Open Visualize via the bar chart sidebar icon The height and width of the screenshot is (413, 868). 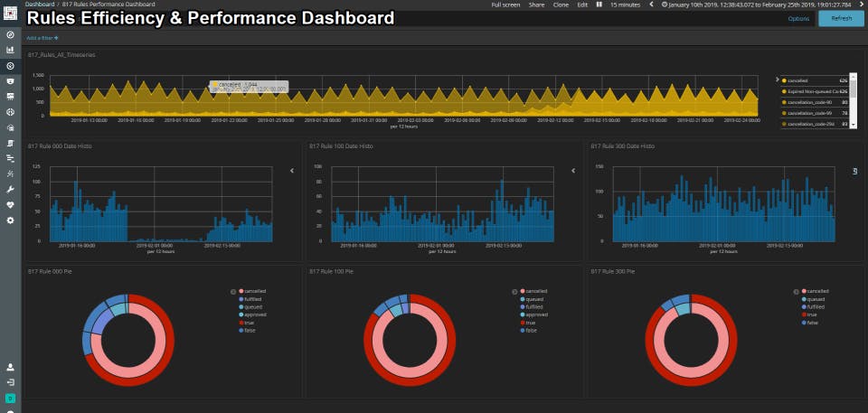coord(10,50)
